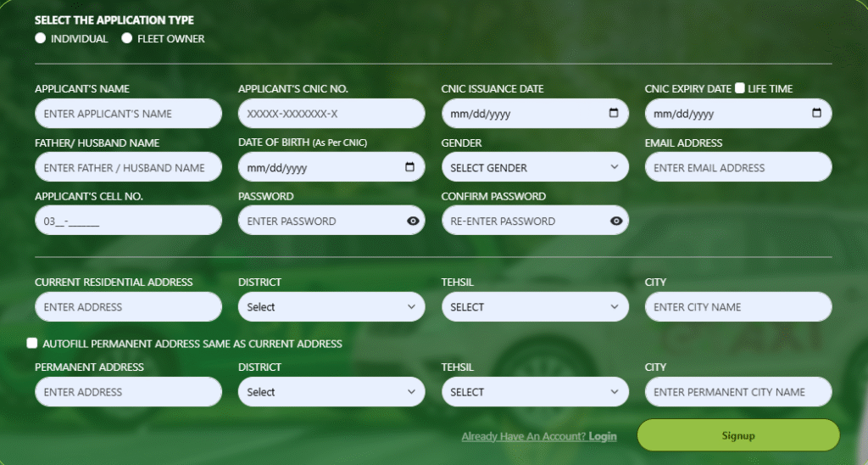Enable autofill permanent address same as current

(x=32, y=344)
